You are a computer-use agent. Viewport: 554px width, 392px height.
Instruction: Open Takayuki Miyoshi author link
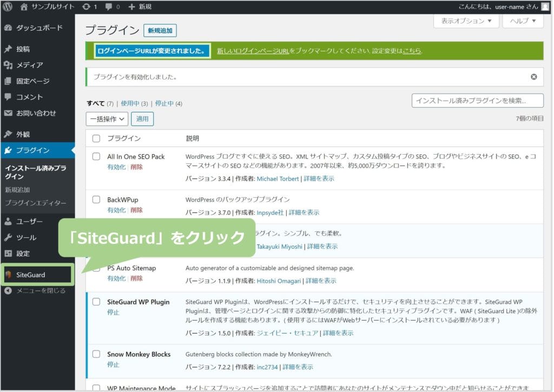280,247
